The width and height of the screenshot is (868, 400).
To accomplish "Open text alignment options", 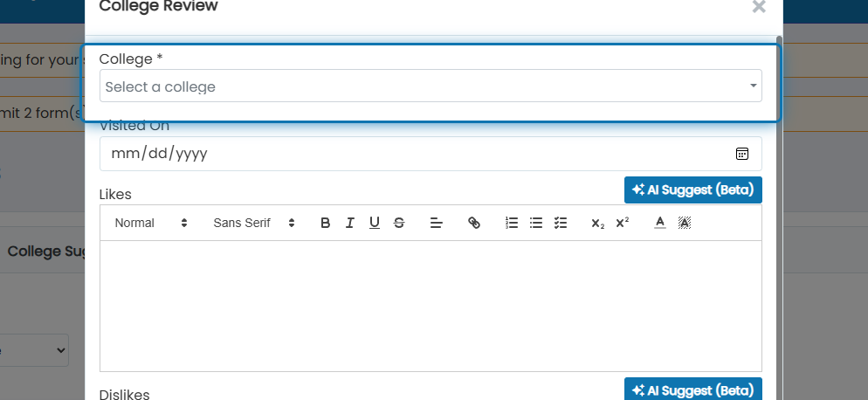I will 437,223.
